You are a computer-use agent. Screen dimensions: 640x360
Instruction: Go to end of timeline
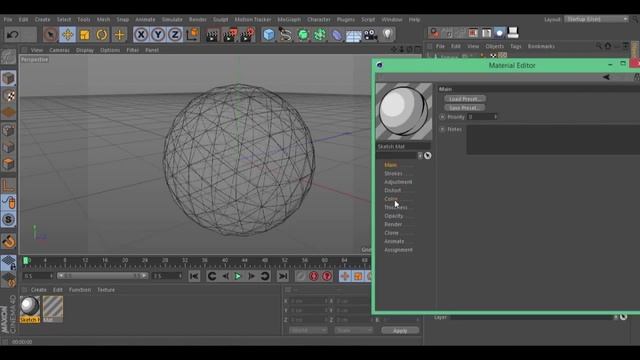click(x=282, y=276)
